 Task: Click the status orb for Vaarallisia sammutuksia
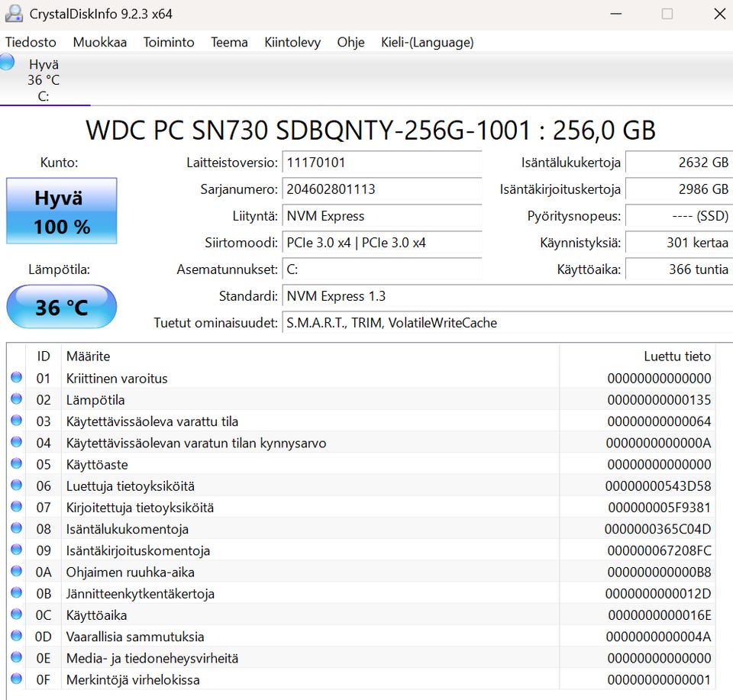tap(16, 635)
